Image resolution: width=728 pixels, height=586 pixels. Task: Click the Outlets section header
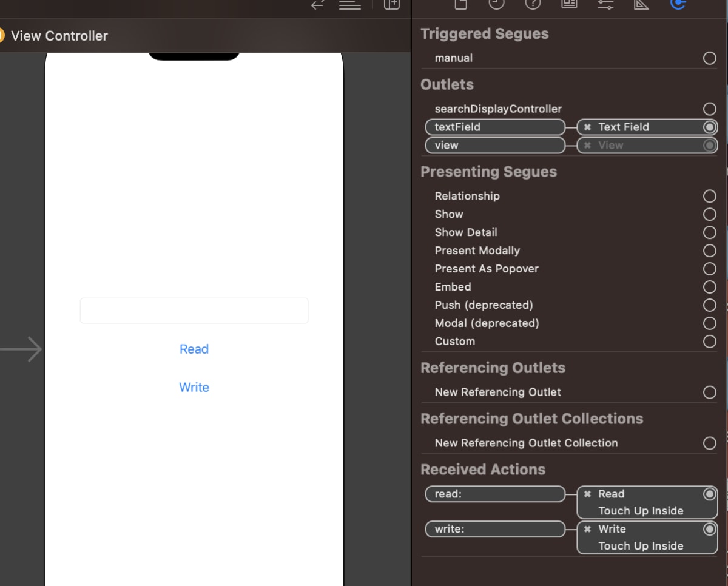[x=447, y=85]
